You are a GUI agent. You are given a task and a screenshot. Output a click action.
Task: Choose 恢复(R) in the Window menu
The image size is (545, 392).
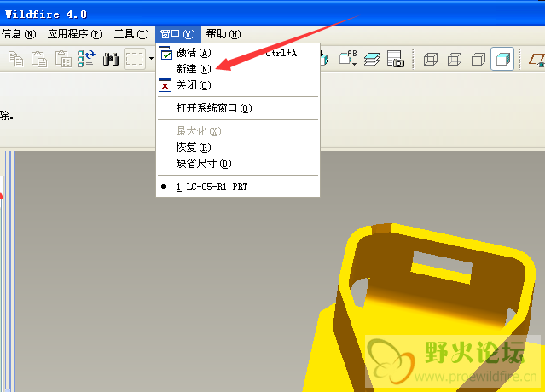(x=238, y=147)
